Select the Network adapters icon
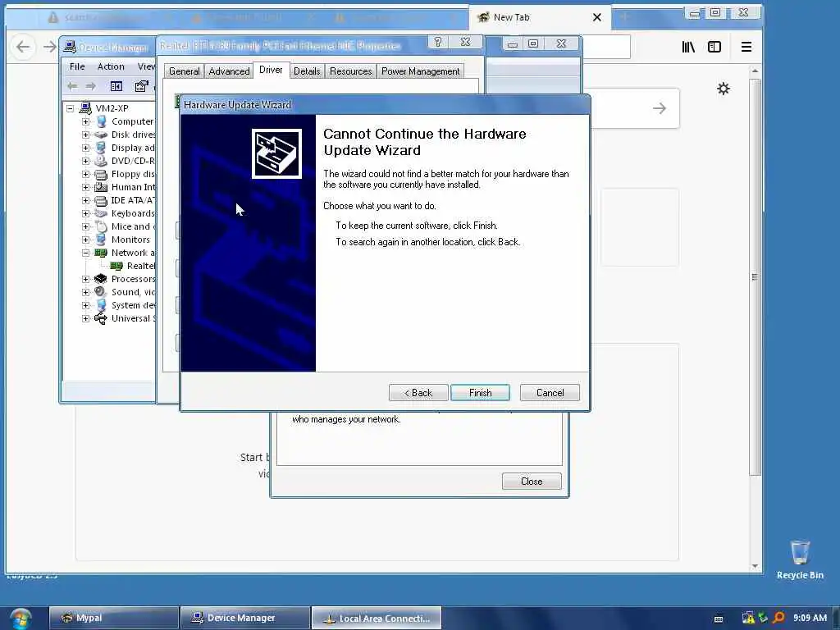Viewport: 840px width, 630px height. point(101,253)
